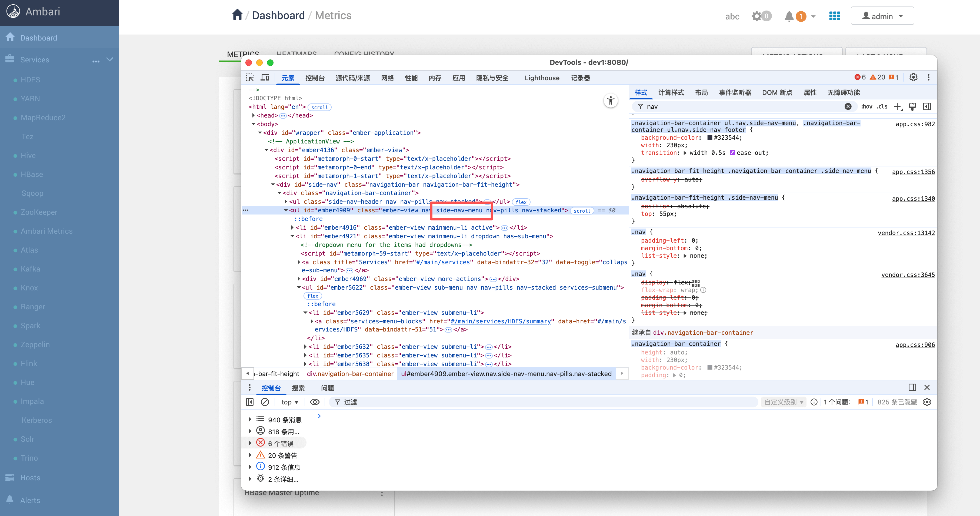Click the #323544 background-color swatch
The height and width of the screenshot is (516, 980).
coord(709,138)
